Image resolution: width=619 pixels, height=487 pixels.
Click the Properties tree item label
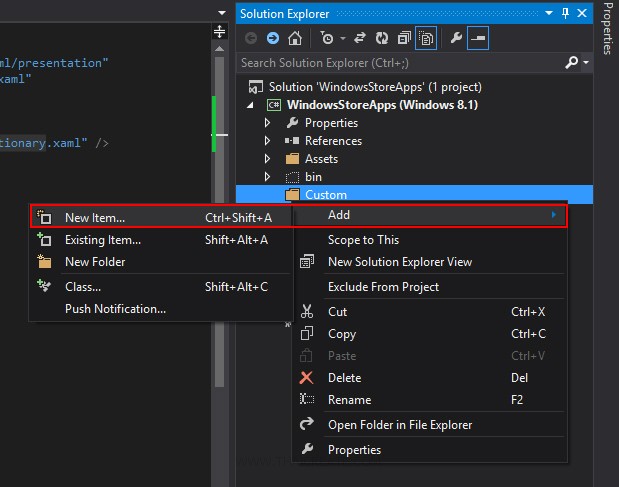tap(331, 123)
